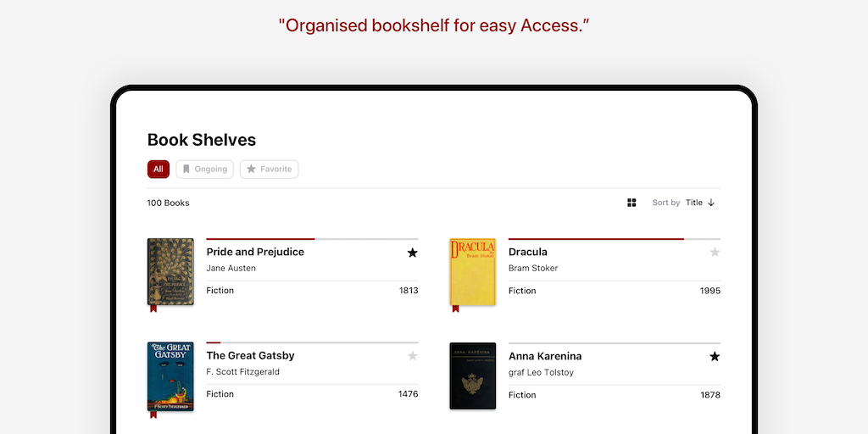Image resolution: width=868 pixels, height=434 pixels.
Task: Show only Favorite books
Action: click(269, 170)
